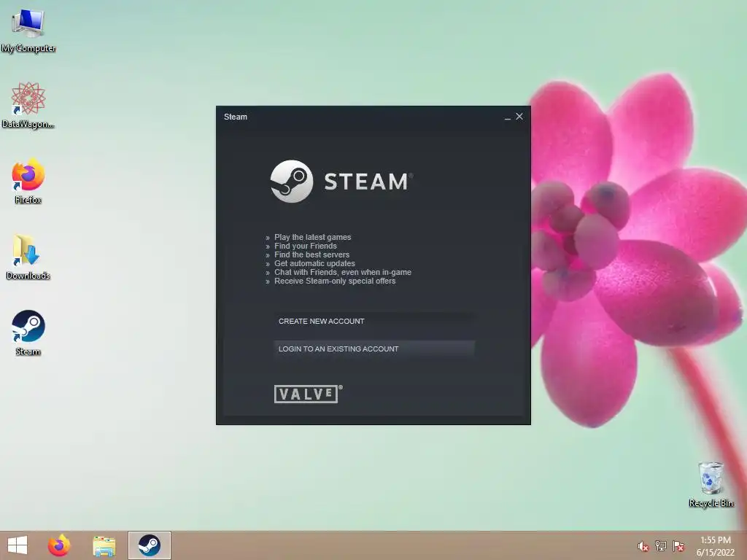Select the Recycle Bin icon
Viewport: 747px width, 560px height.
click(711, 484)
